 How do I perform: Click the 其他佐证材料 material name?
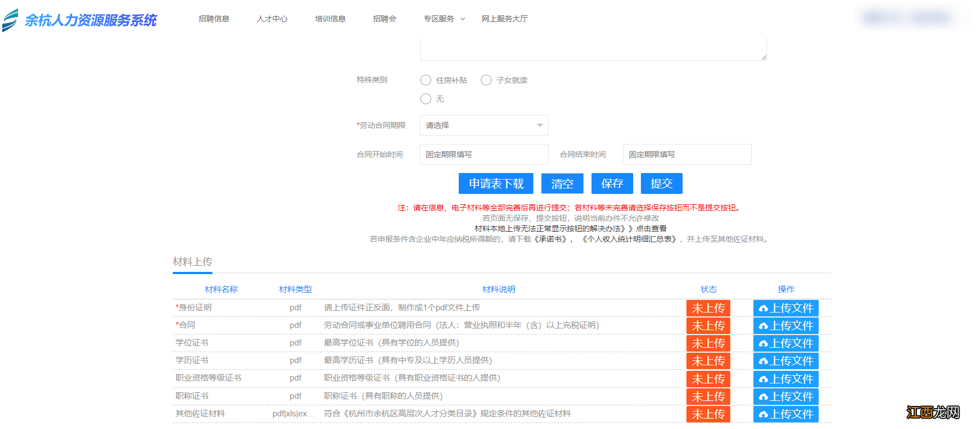tap(200, 414)
